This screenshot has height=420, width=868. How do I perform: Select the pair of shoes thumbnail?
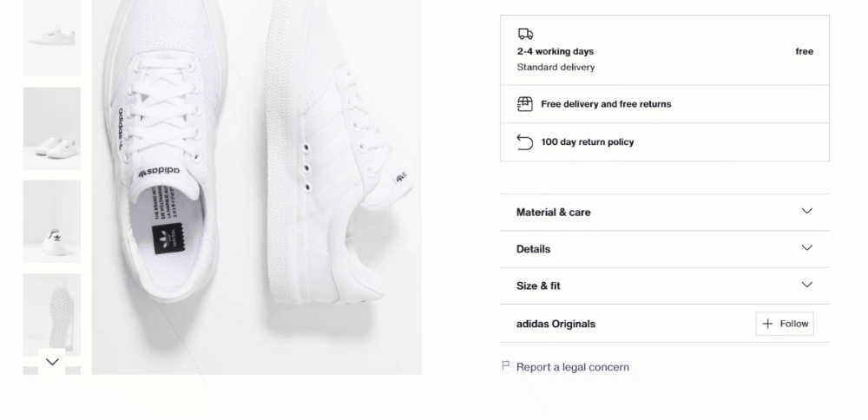click(52, 128)
